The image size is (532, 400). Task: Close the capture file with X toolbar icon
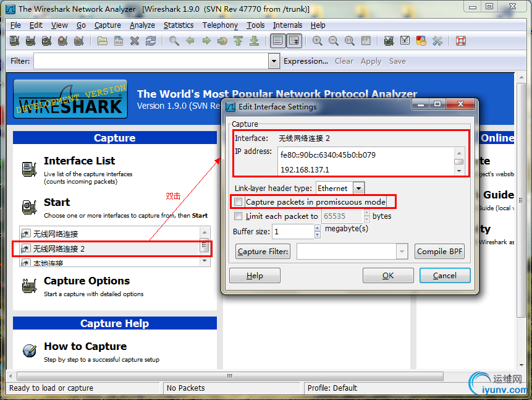[135, 41]
